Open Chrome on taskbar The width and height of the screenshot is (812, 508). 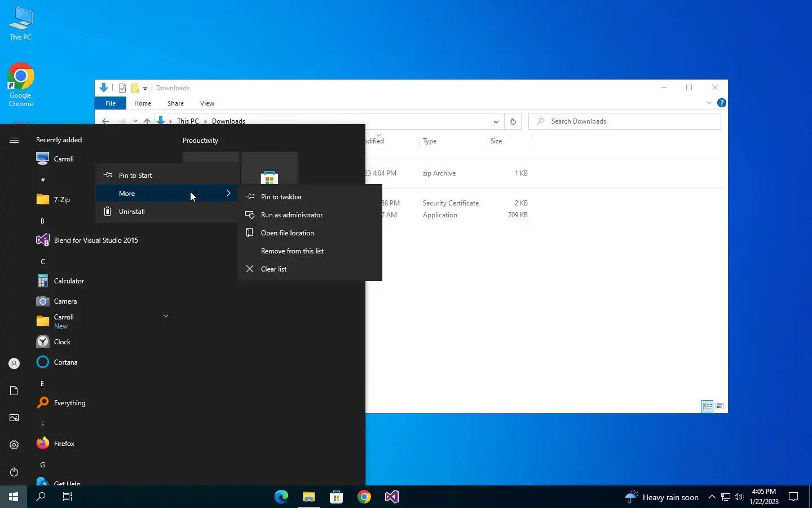(364, 497)
